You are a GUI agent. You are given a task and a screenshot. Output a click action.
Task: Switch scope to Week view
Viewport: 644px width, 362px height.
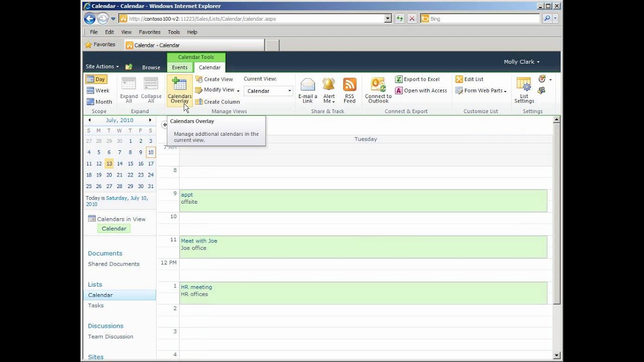tap(98, 90)
